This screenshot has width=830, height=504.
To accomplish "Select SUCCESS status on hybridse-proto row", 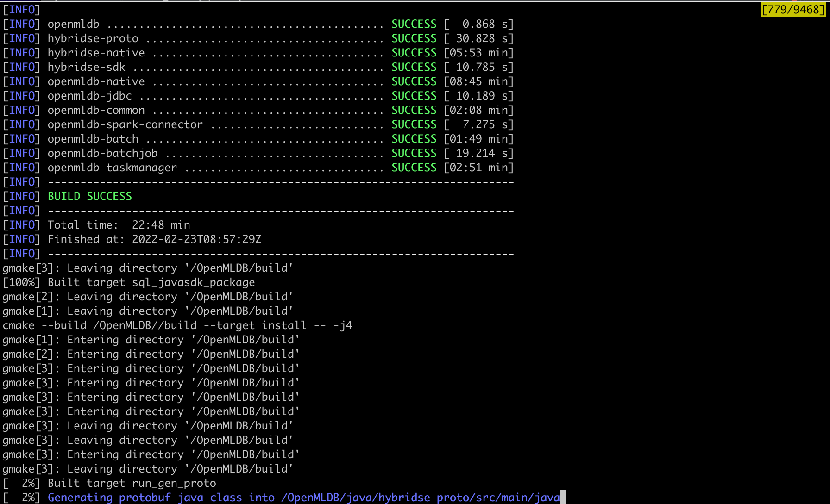I will pos(414,38).
